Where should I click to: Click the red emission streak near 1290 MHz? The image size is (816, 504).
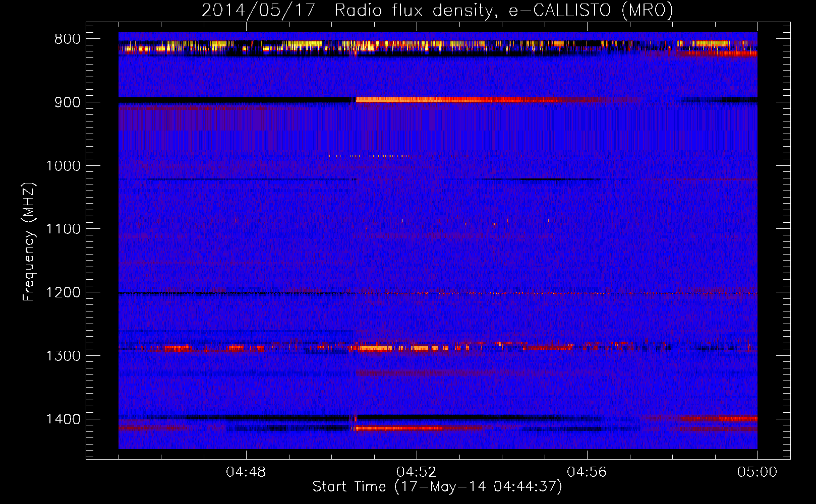click(398, 348)
